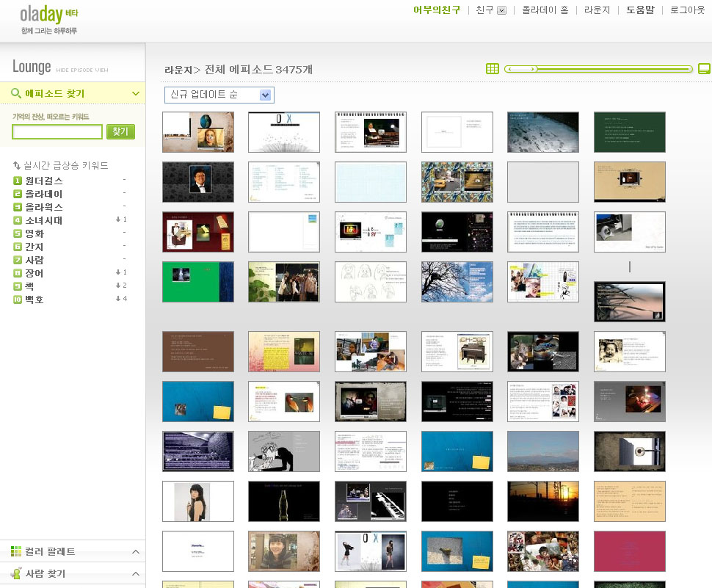The image size is (712, 588).
Task: Click the 컬러 팔레트 color grid icon
Action: click(x=16, y=551)
